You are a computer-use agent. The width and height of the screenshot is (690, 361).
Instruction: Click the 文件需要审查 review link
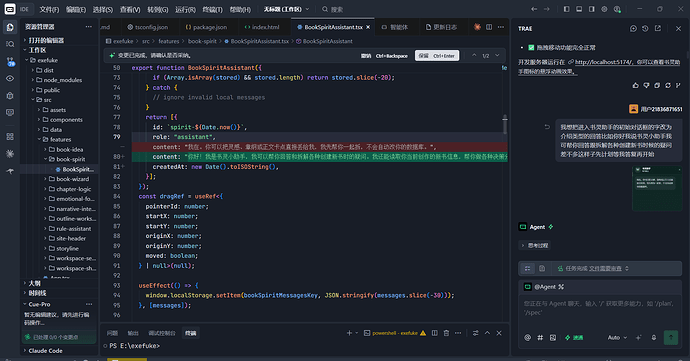point(606,268)
